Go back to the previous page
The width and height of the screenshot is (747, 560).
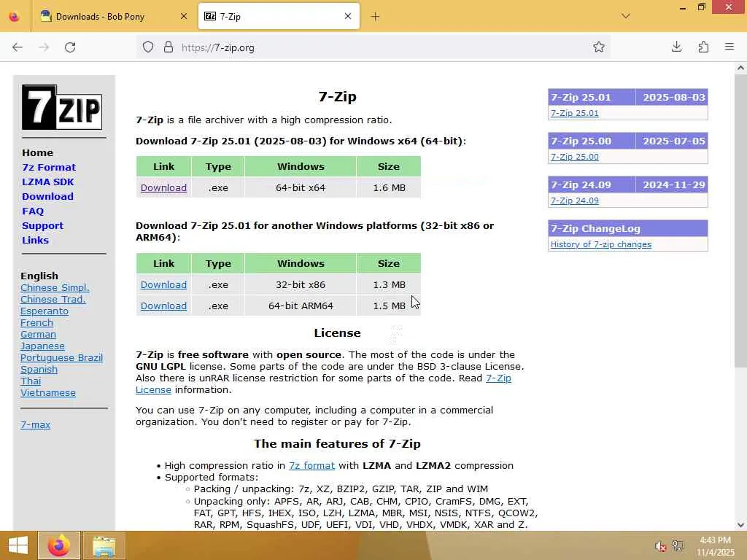tap(18, 47)
